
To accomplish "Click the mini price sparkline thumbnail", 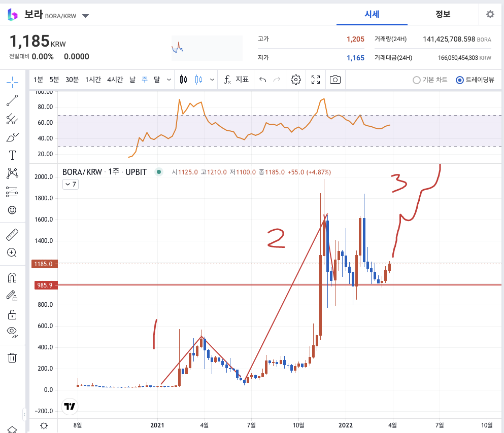I will point(207,48).
